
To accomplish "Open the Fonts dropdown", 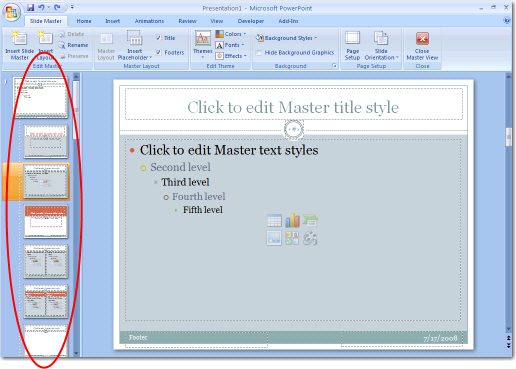I will coord(230,45).
